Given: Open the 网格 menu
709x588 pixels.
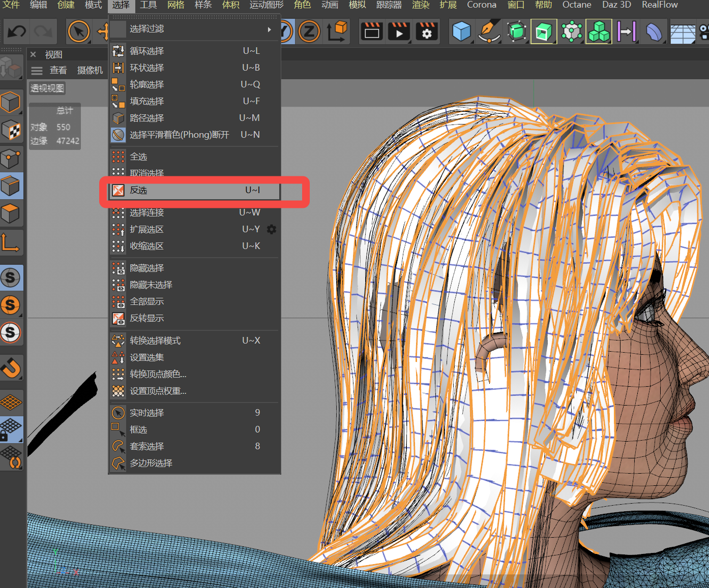Looking at the screenshot, I should click(x=176, y=5).
